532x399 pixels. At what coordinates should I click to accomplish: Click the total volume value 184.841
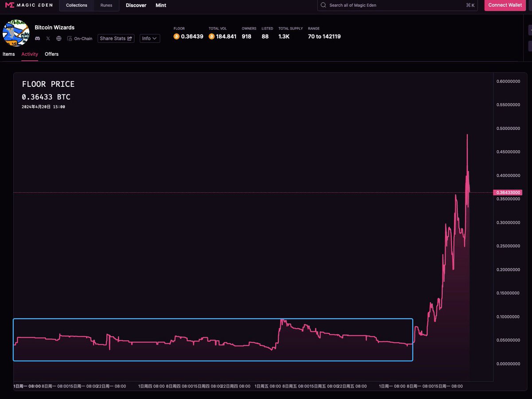[x=226, y=36]
